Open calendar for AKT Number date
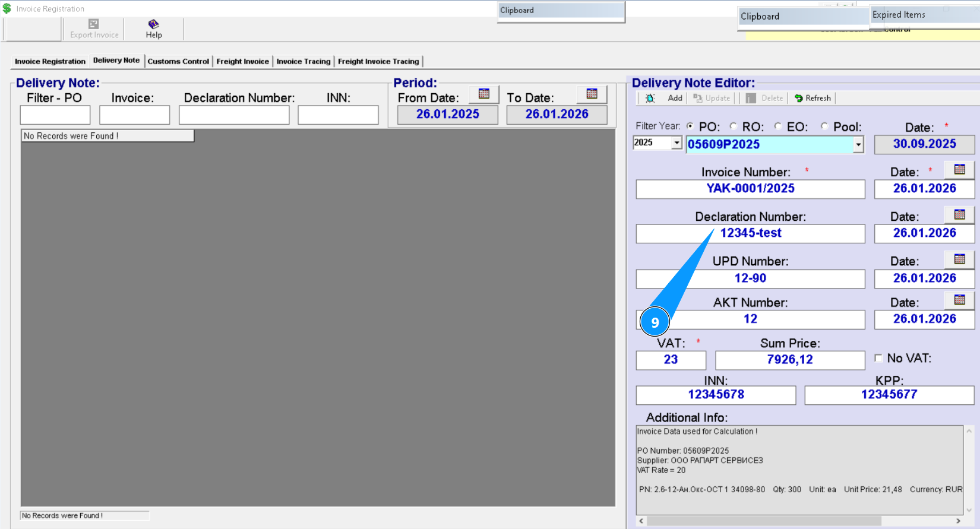 click(960, 300)
